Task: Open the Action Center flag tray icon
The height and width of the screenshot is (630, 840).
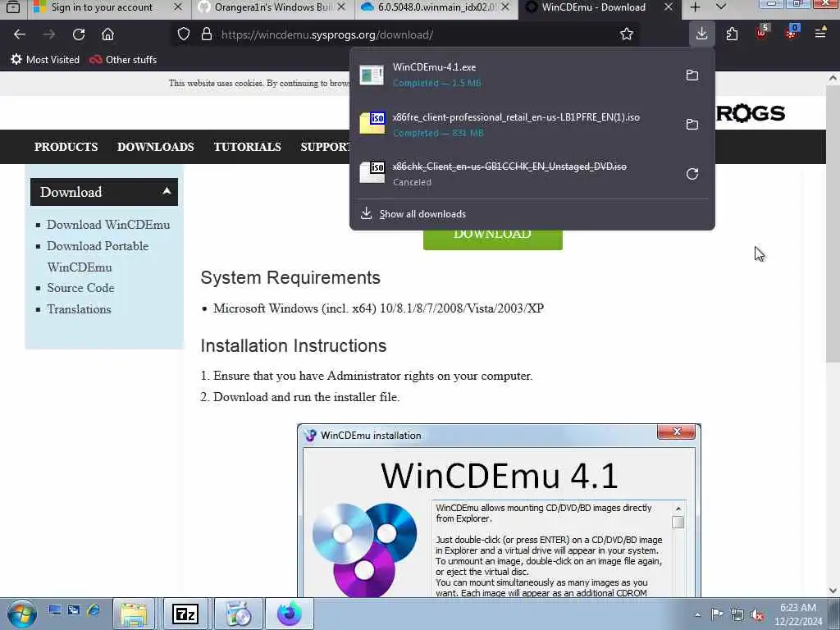Action: 717,614
